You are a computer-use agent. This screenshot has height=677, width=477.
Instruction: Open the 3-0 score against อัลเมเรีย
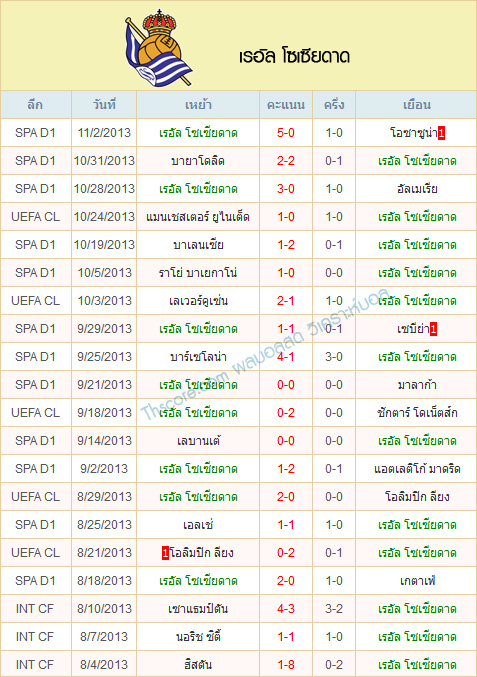click(286, 189)
